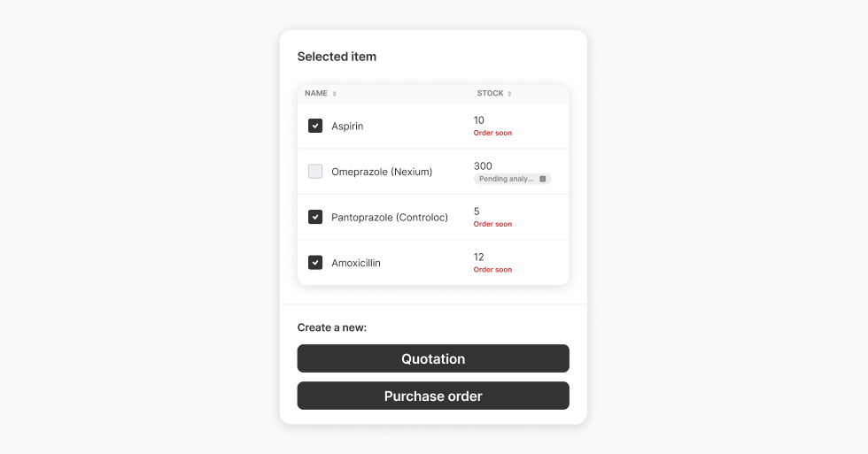Click the sort icon beside STOCK header
The height and width of the screenshot is (454, 868).
[509, 94]
